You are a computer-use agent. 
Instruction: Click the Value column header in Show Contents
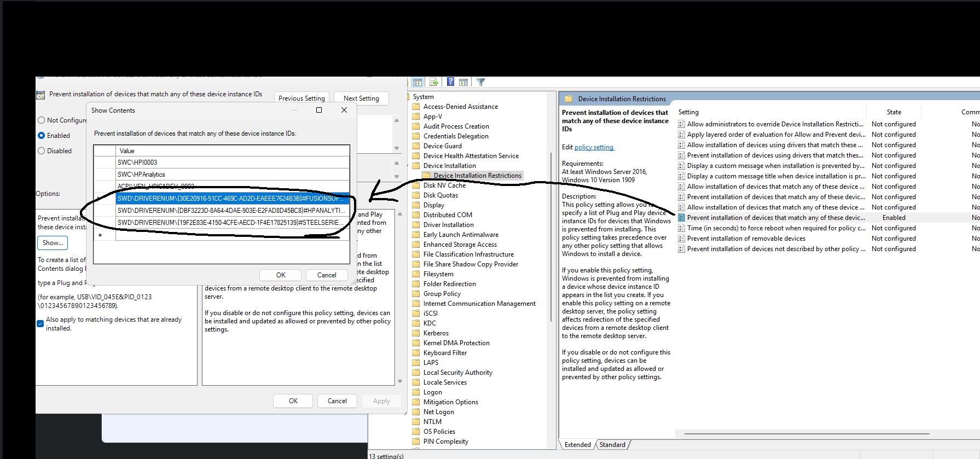click(233, 151)
